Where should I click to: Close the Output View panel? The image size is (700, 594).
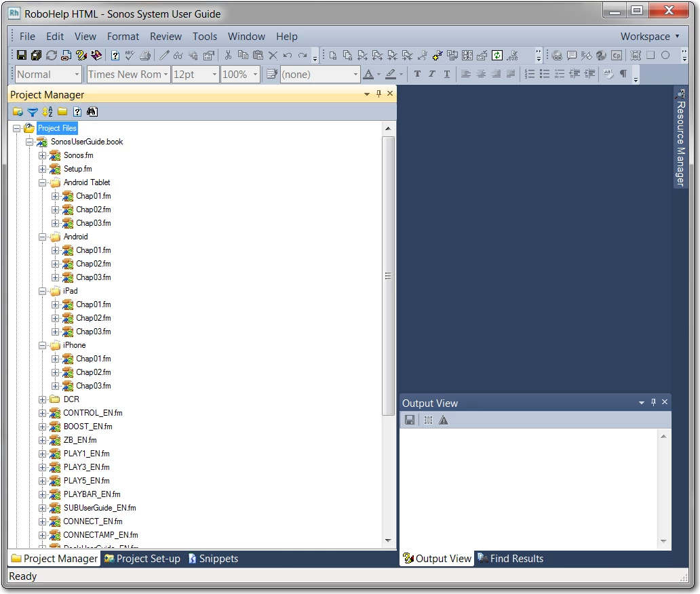(665, 402)
